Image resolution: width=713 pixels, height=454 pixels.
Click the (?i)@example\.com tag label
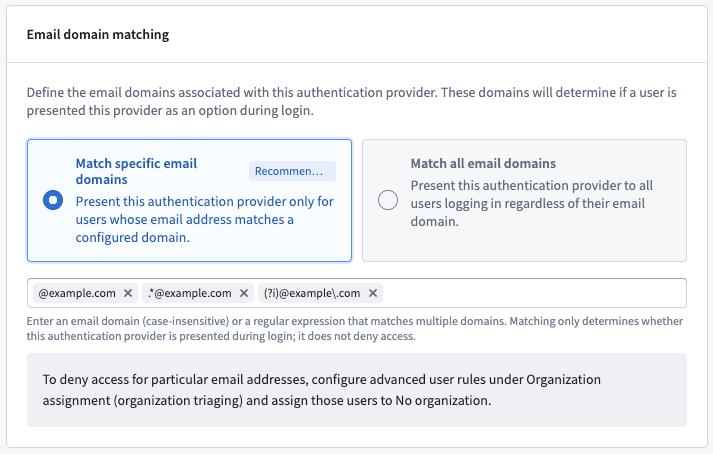(312, 293)
